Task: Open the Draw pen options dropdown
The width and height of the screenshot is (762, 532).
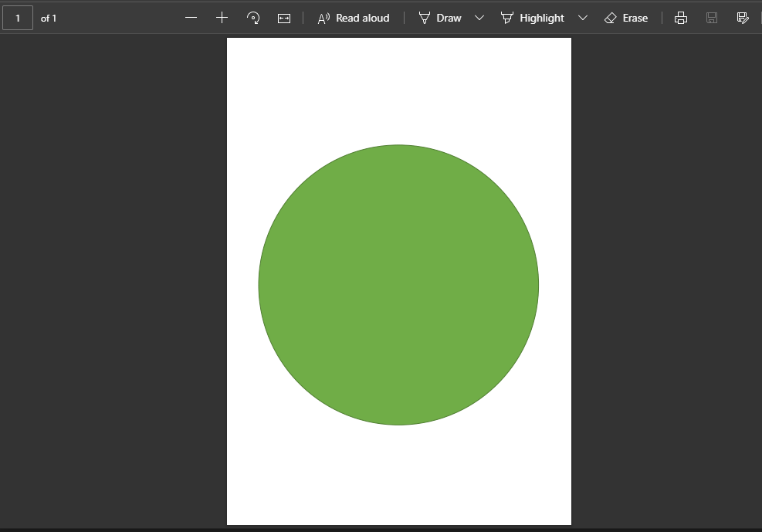Action: [479, 17]
